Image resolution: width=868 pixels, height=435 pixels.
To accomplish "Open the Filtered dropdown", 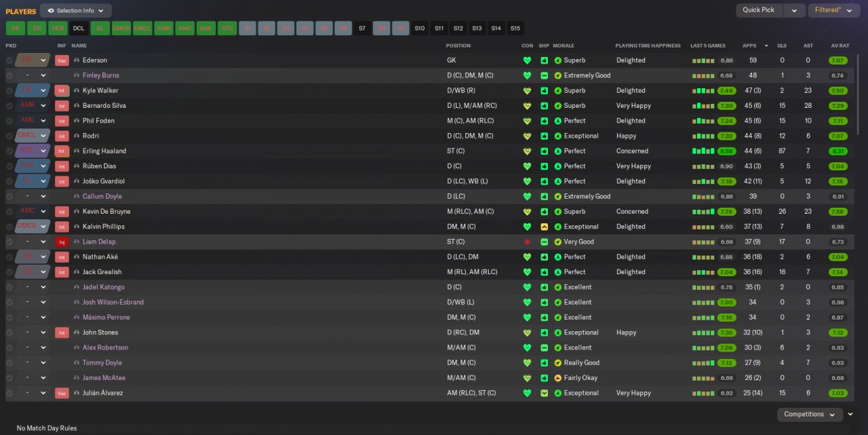I will pos(833,10).
